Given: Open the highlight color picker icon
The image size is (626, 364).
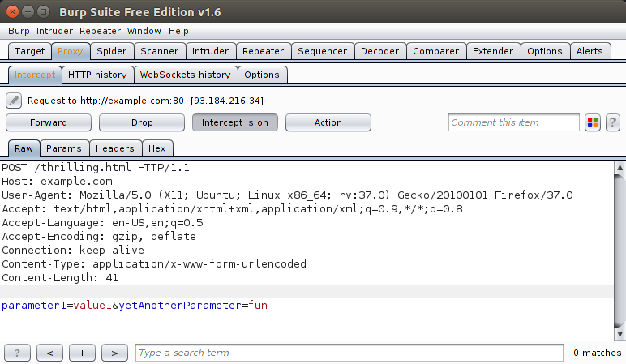Looking at the screenshot, I should tap(593, 122).
